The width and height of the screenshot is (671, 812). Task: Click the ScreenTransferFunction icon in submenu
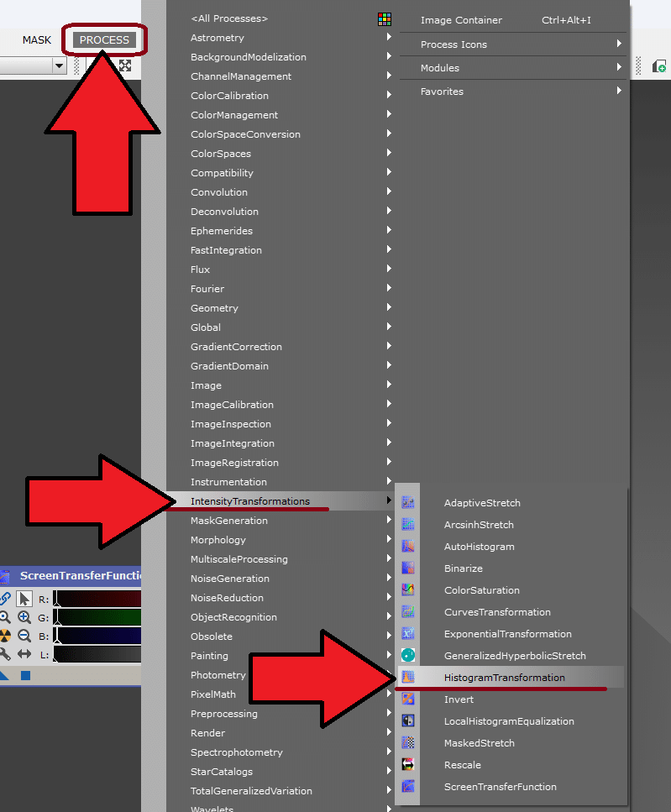click(x=408, y=786)
